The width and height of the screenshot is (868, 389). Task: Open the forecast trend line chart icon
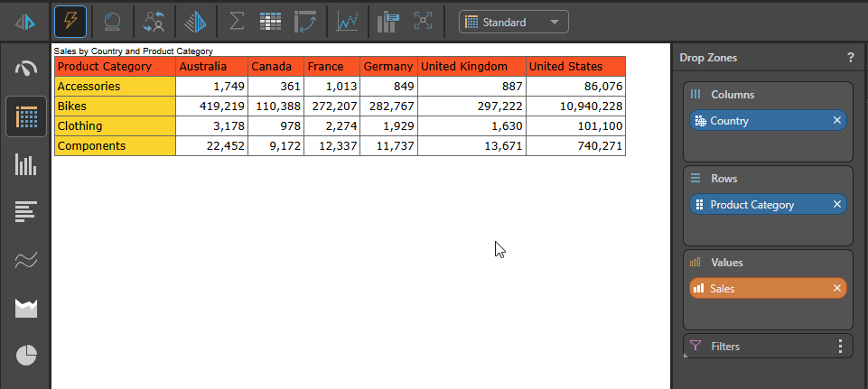click(348, 23)
